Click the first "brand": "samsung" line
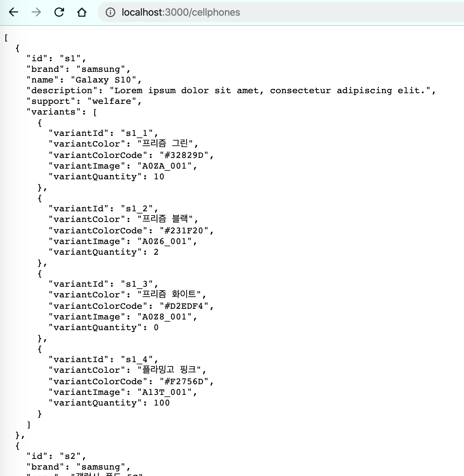 pyautogui.click(x=79, y=69)
